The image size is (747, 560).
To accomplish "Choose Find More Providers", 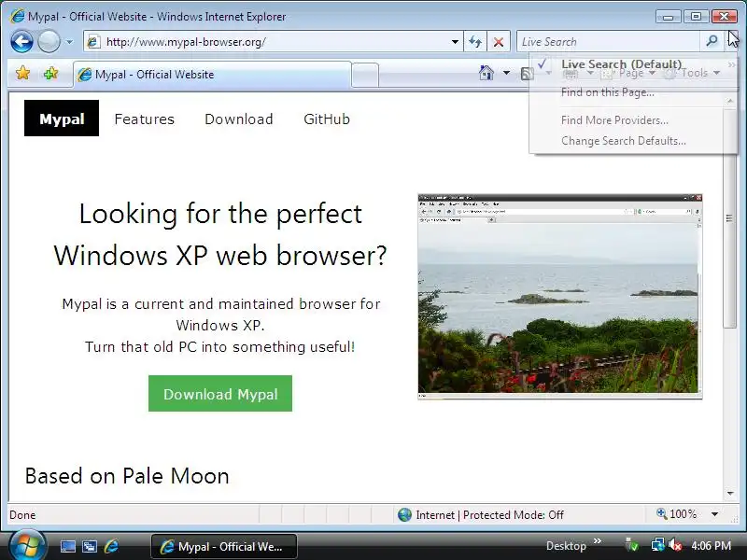I will pyautogui.click(x=614, y=120).
